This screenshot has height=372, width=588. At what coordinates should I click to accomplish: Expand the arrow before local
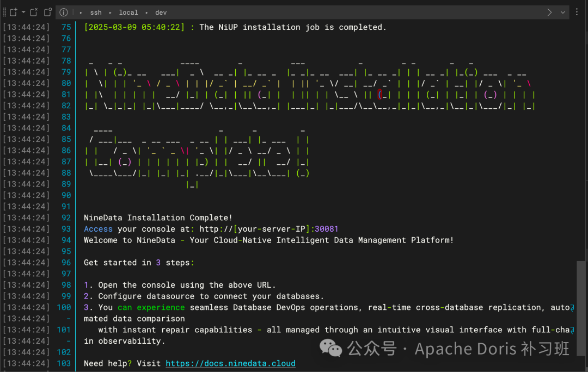pos(110,13)
